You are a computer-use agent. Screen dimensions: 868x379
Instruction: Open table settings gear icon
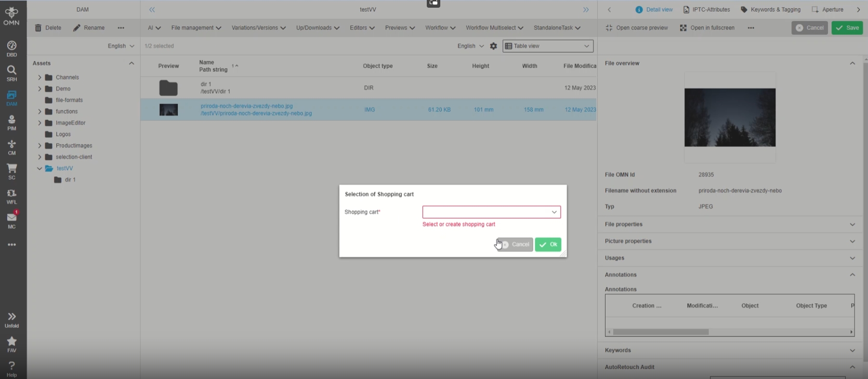493,46
